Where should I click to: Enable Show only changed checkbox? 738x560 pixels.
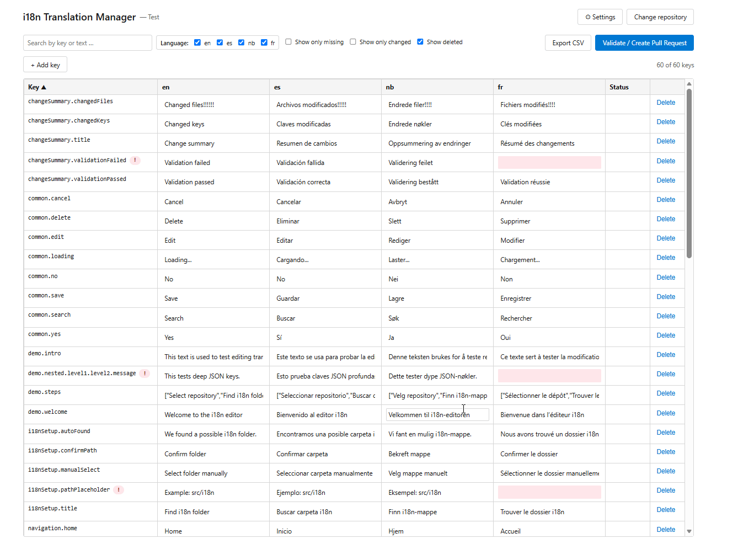click(x=353, y=42)
